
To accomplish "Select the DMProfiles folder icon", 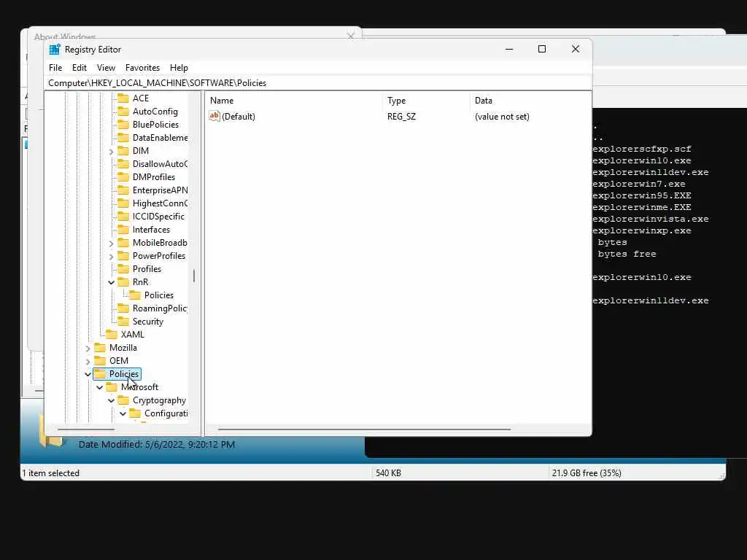I will [x=123, y=176].
